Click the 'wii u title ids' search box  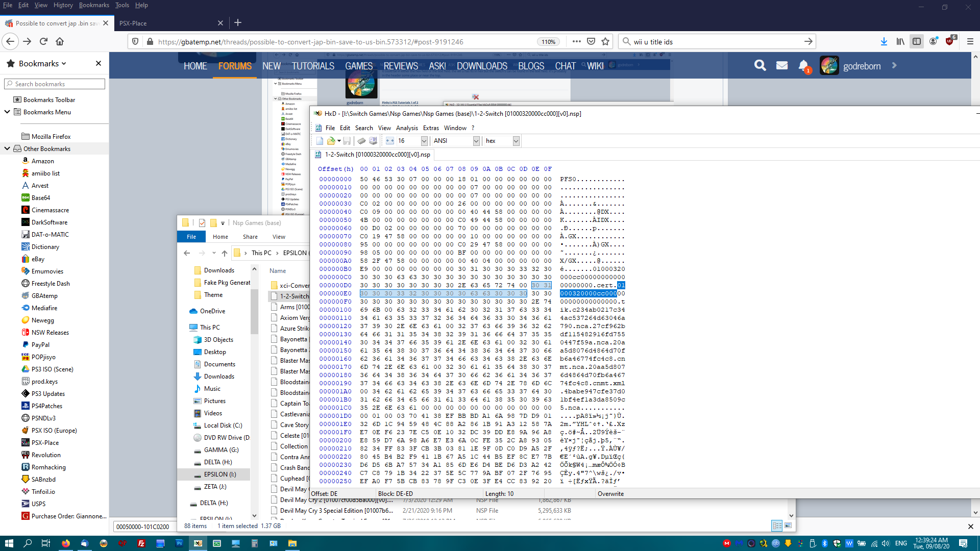[x=717, y=42]
